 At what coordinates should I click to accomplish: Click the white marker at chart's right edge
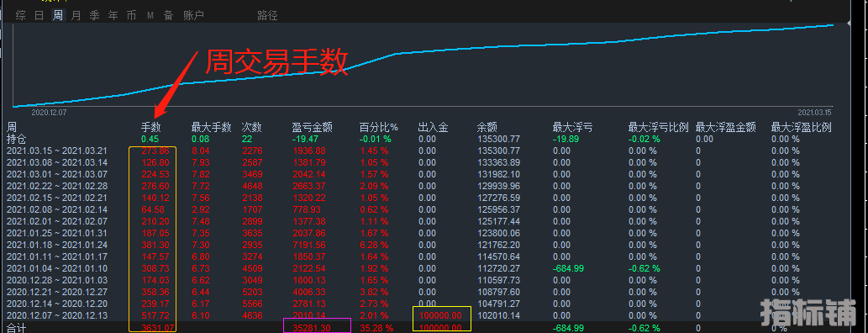pos(850,24)
